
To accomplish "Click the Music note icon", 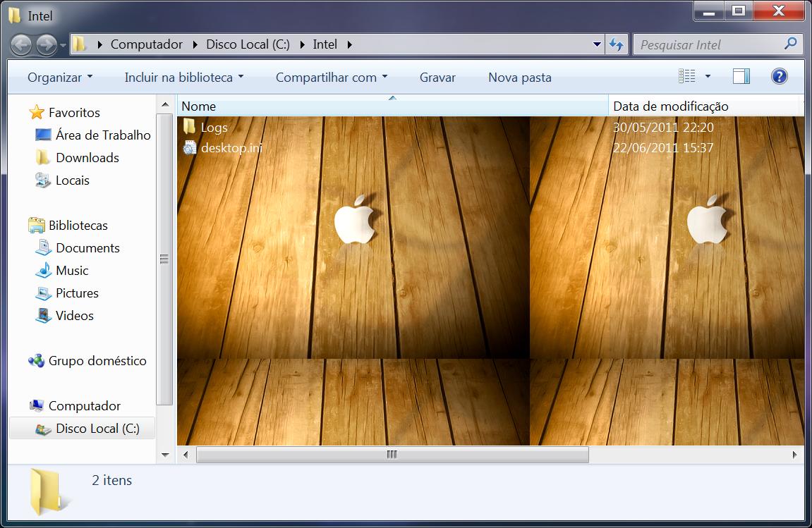I will point(44,270).
